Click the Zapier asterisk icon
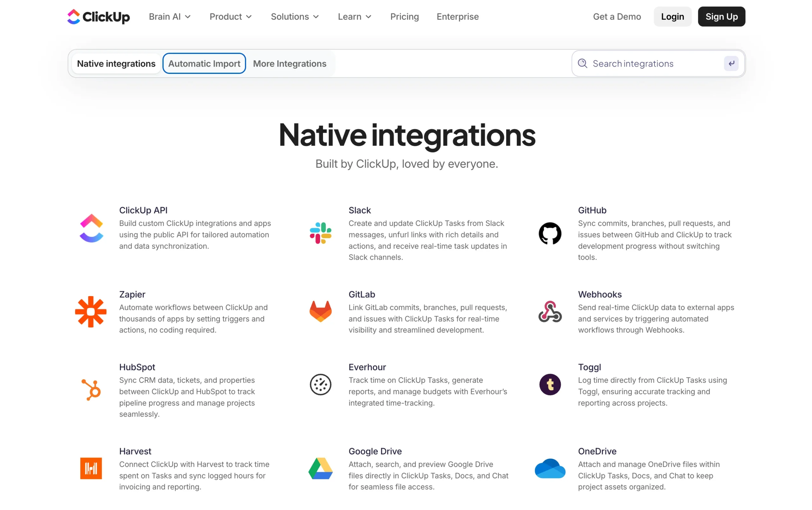The image size is (812, 510). click(x=91, y=312)
